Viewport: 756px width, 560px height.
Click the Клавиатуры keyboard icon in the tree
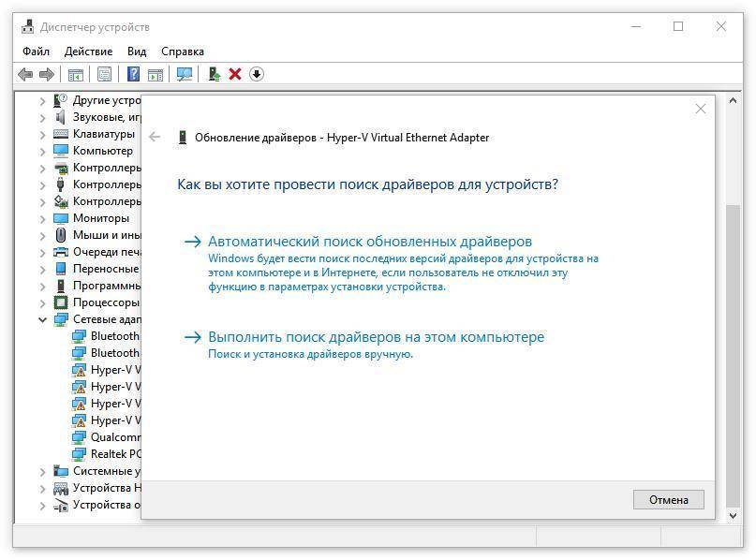[61, 134]
